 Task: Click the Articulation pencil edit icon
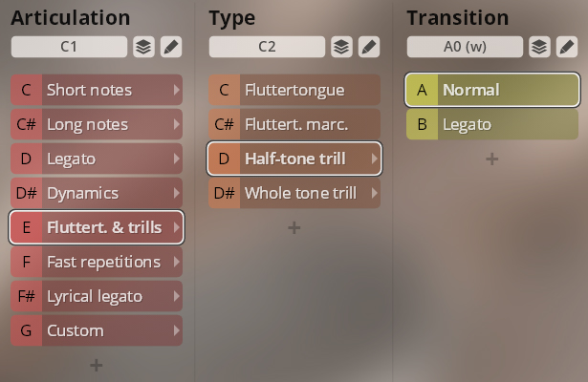[x=170, y=47]
